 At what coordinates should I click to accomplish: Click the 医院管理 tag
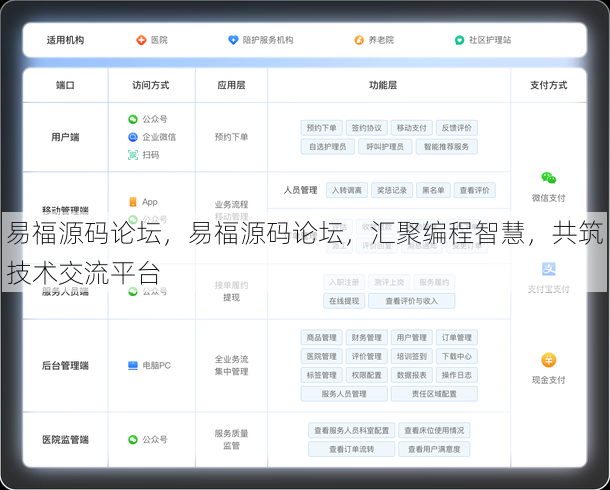point(321,356)
